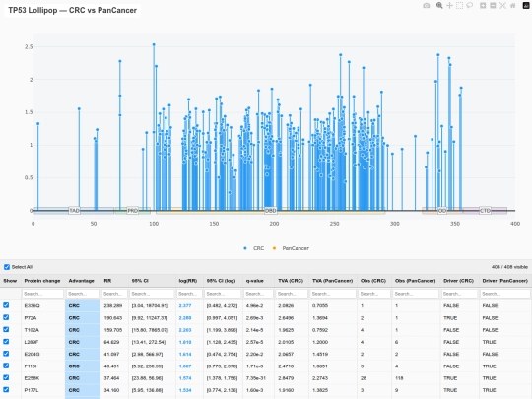Focus the RR search field
This screenshot has width=532, height=399.
114,294
